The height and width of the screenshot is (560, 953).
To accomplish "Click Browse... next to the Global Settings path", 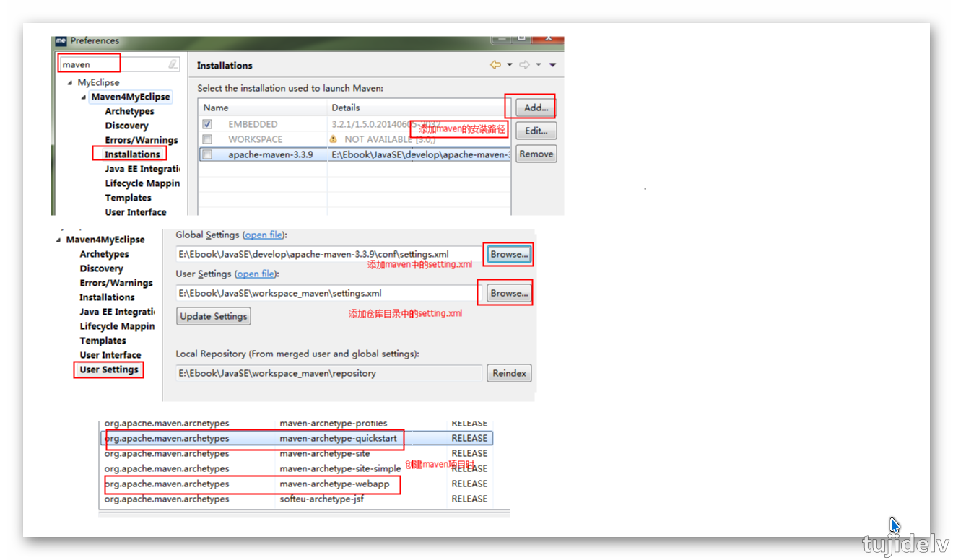I will pos(509,254).
